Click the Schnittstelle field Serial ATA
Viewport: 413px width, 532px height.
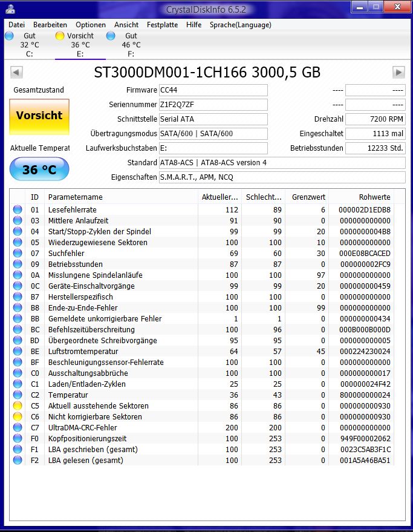coord(213,119)
